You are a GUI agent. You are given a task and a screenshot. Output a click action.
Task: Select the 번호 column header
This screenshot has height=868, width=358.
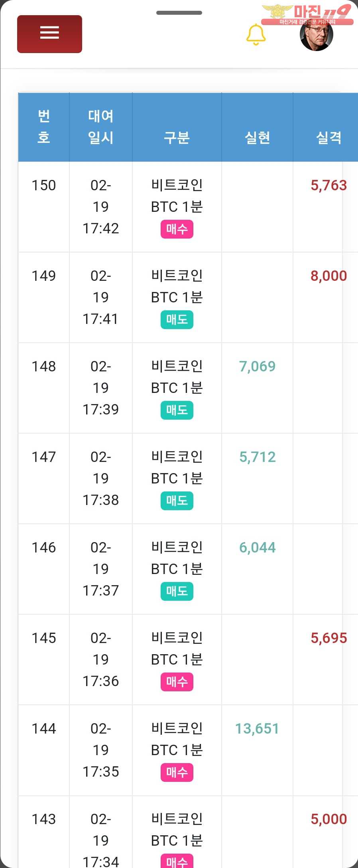44,127
